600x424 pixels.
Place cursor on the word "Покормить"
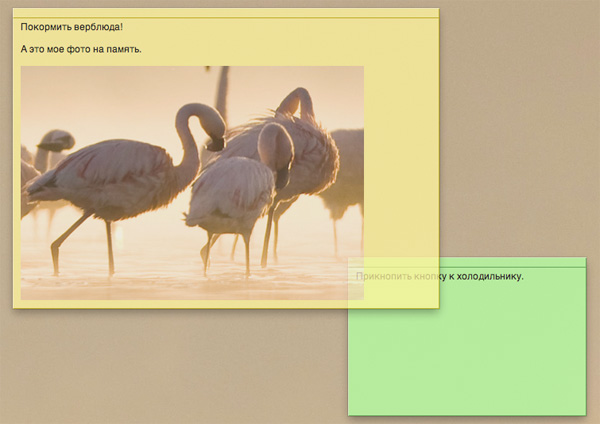click(46, 27)
